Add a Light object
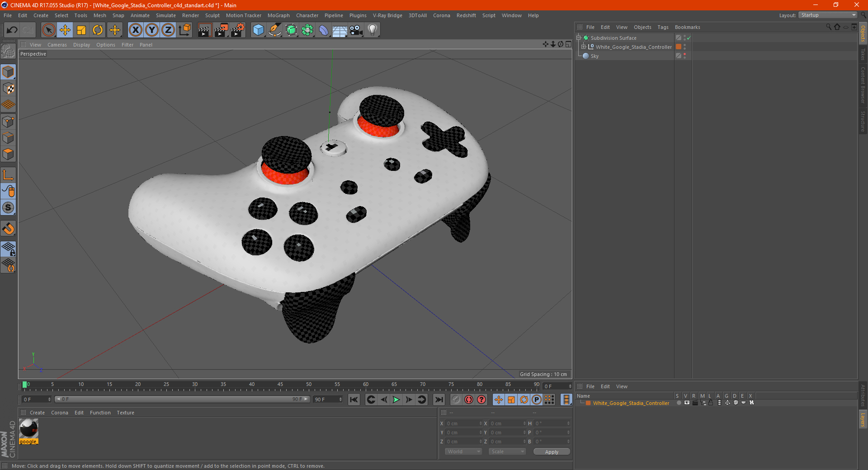The height and width of the screenshot is (470, 868). (x=373, y=30)
